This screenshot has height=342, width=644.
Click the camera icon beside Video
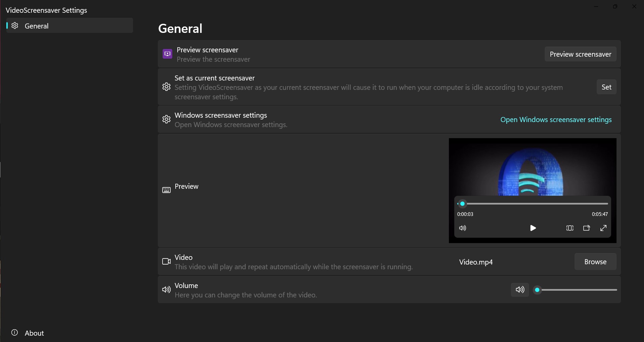pyautogui.click(x=166, y=262)
